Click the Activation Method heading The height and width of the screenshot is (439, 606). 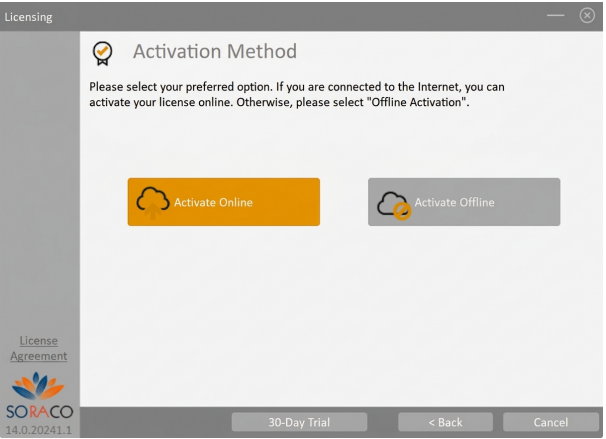pyautogui.click(x=214, y=52)
